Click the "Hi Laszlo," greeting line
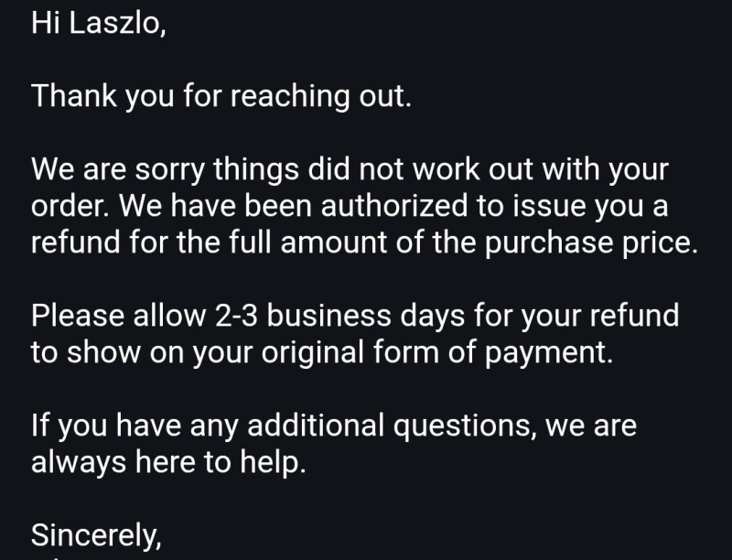Screen dimensions: 732x560 point(99,23)
